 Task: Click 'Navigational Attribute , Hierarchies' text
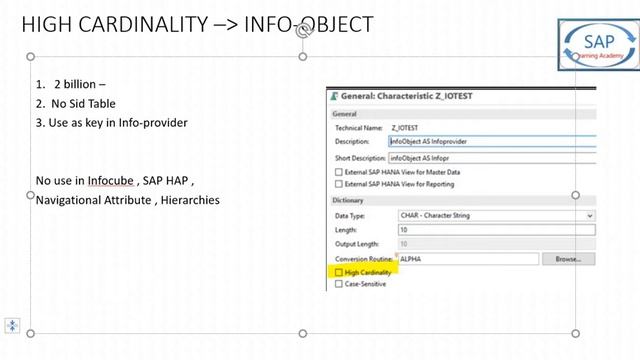pos(128,200)
